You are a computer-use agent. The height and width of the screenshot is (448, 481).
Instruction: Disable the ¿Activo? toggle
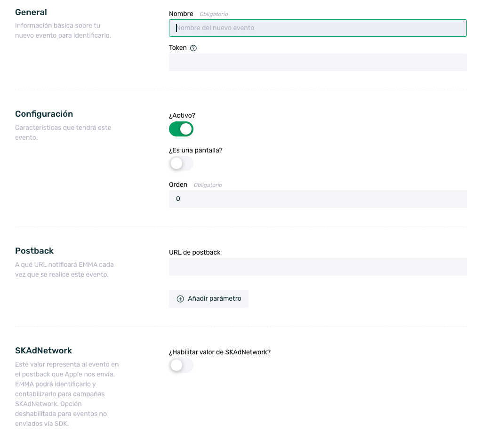[181, 129]
